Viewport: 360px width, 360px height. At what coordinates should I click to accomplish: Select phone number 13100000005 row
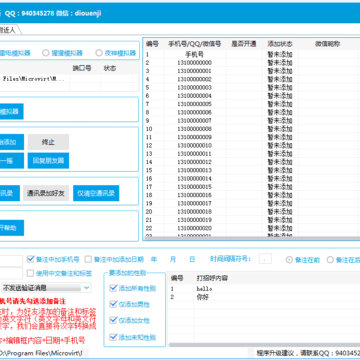[252, 104]
